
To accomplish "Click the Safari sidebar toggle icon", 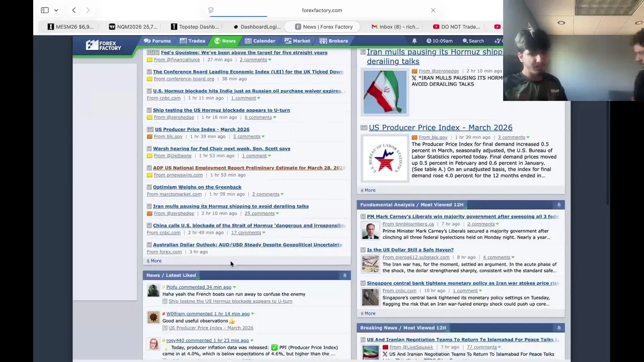I will [45, 10].
